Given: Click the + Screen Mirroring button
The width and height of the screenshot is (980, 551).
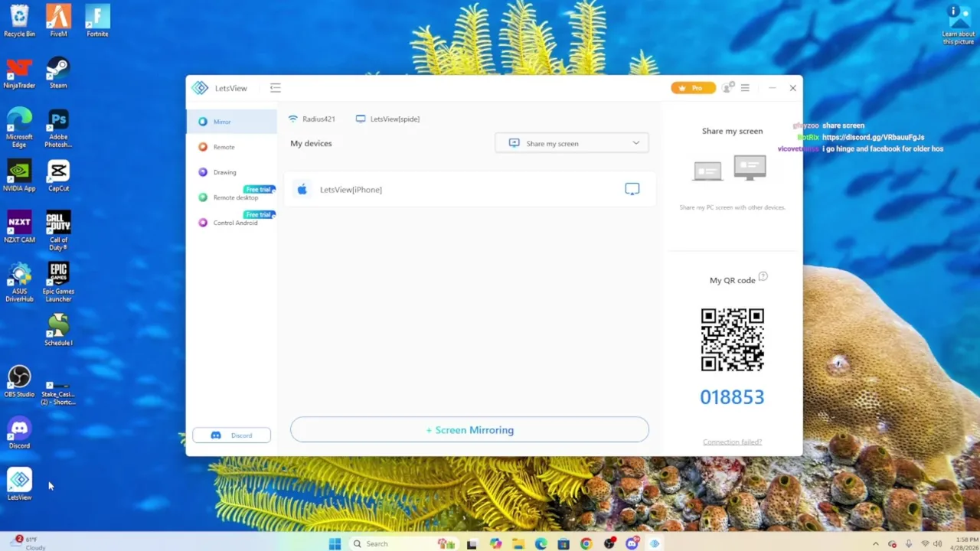Looking at the screenshot, I should [x=469, y=430].
